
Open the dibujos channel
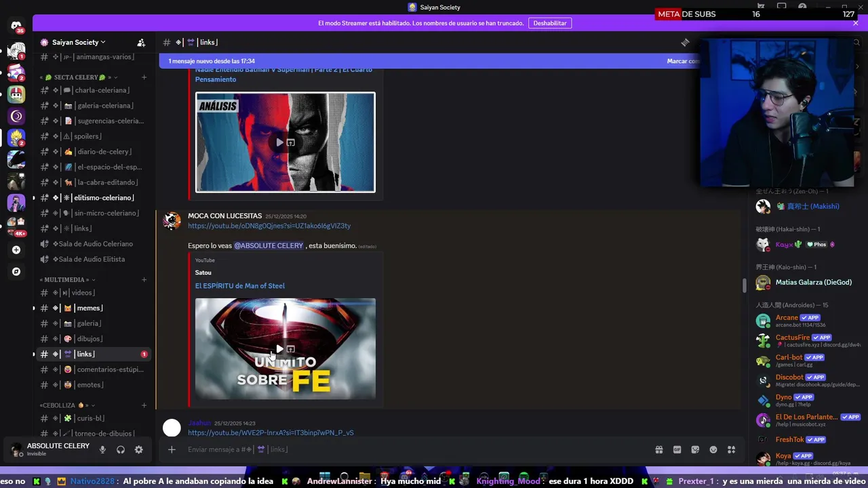92,339
